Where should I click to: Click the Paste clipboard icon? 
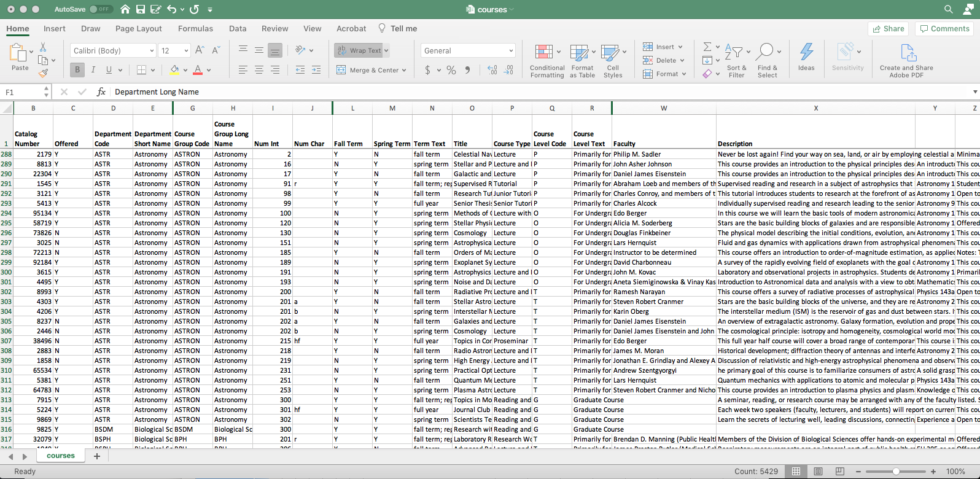[x=19, y=53]
